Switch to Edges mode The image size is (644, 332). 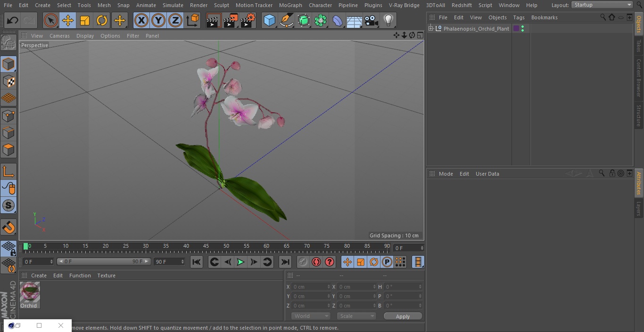[8, 133]
